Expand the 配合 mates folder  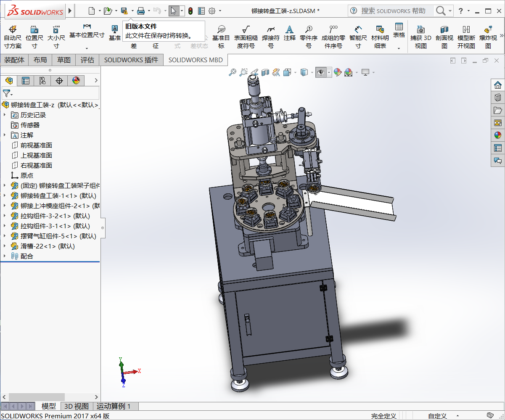click(5, 256)
